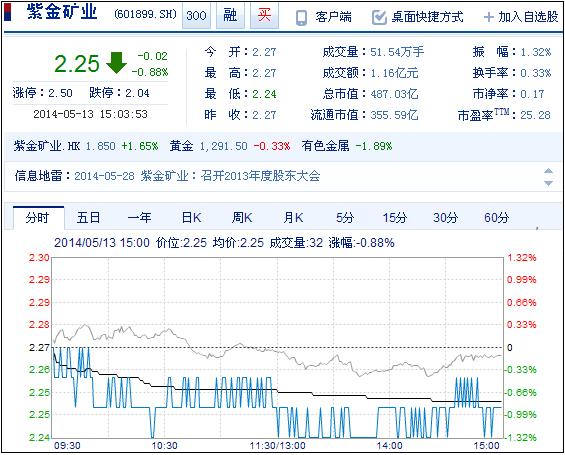The width and height of the screenshot is (565, 455).
Task: Switch to the 15分 chart tab
Action: pyautogui.click(x=395, y=218)
